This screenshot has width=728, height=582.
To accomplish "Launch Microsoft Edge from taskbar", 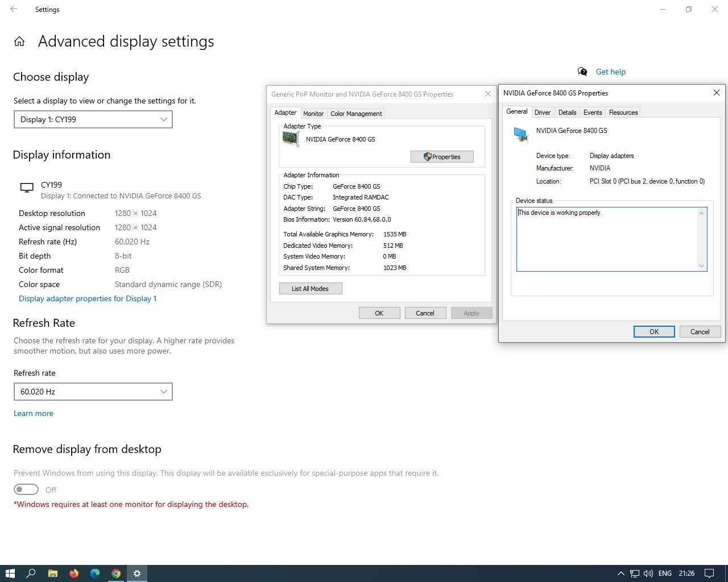I will 95,573.
